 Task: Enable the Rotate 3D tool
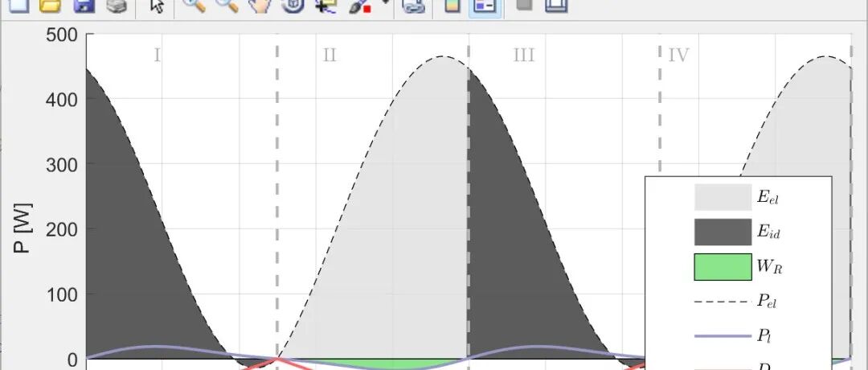click(x=293, y=6)
